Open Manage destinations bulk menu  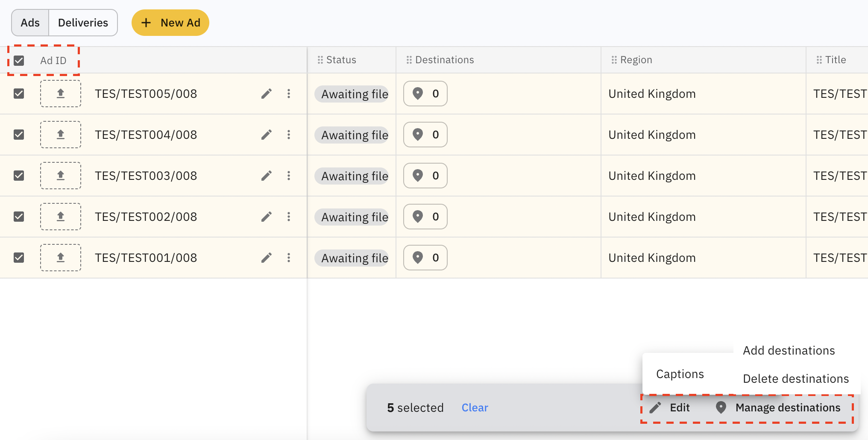click(778, 408)
